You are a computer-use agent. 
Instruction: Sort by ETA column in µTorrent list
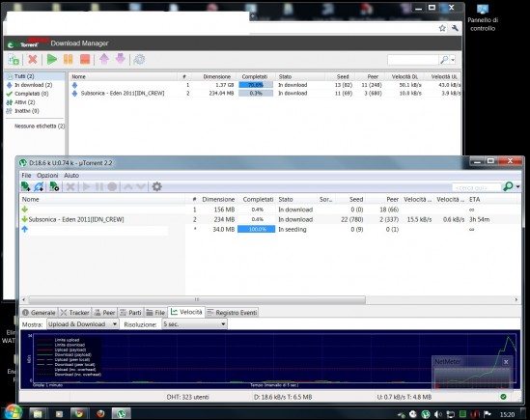(493, 200)
